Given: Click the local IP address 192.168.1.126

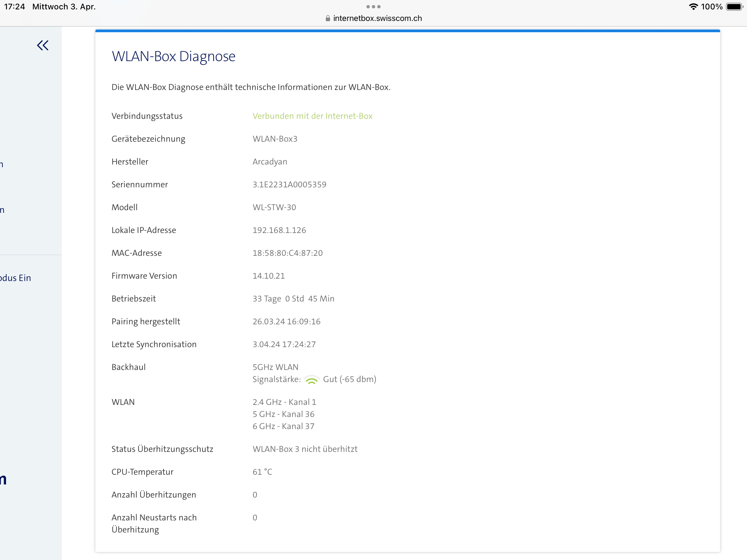Looking at the screenshot, I should tap(279, 230).
